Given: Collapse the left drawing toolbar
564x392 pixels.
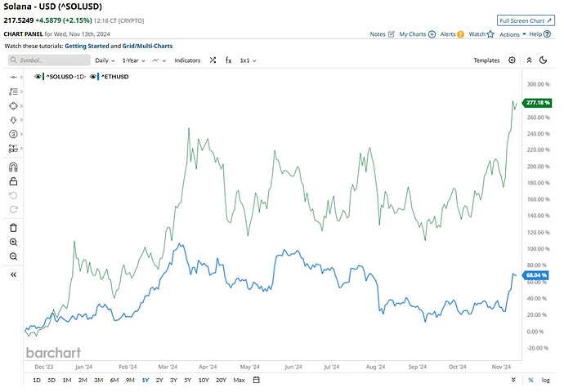Looking at the screenshot, I should (13, 275).
